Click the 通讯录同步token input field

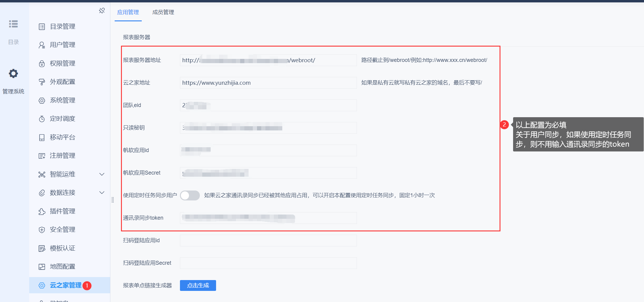click(x=268, y=218)
